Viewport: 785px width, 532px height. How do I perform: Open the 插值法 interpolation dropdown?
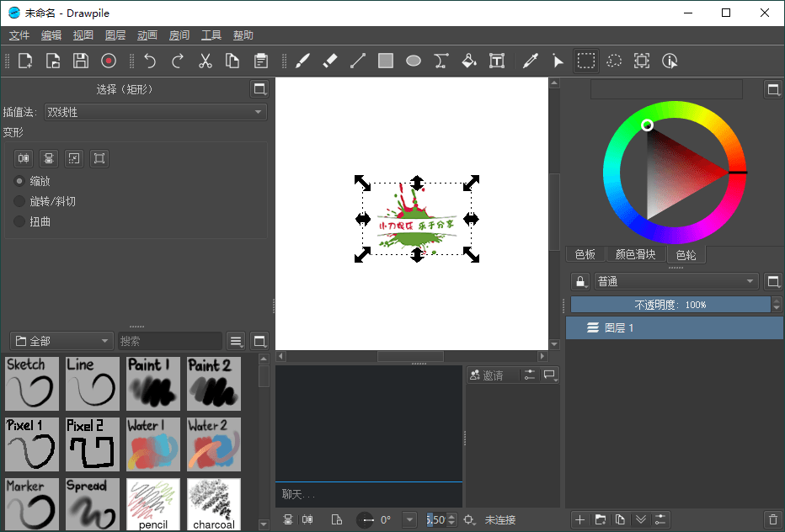click(x=155, y=112)
